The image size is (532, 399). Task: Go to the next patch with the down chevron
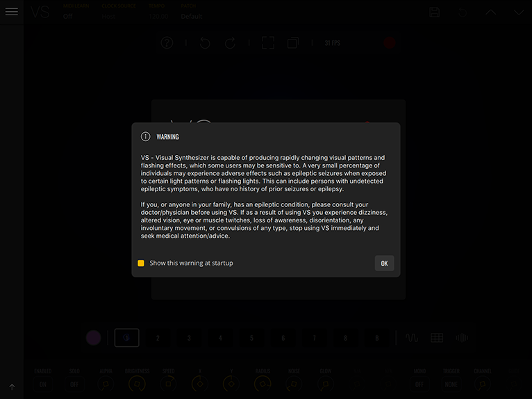tap(518, 13)
